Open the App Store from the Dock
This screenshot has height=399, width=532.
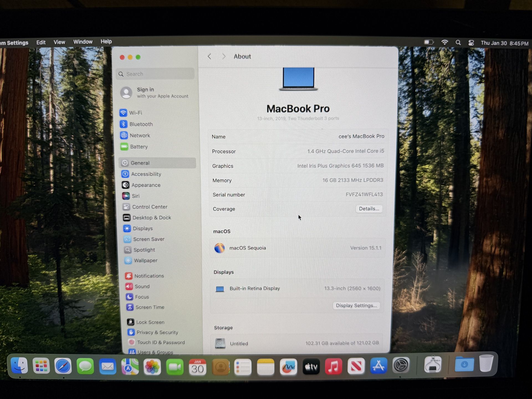378,366
